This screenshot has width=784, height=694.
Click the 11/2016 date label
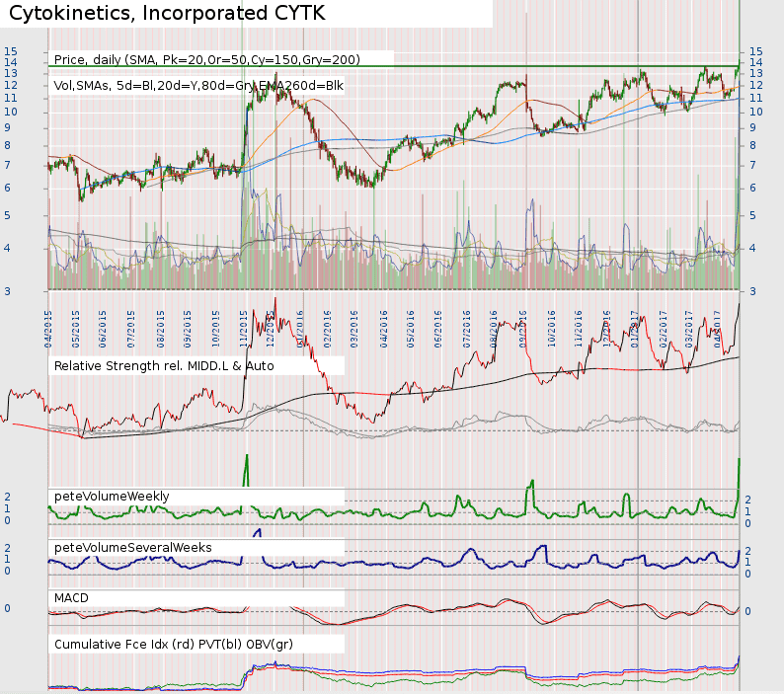pos(579,329)
